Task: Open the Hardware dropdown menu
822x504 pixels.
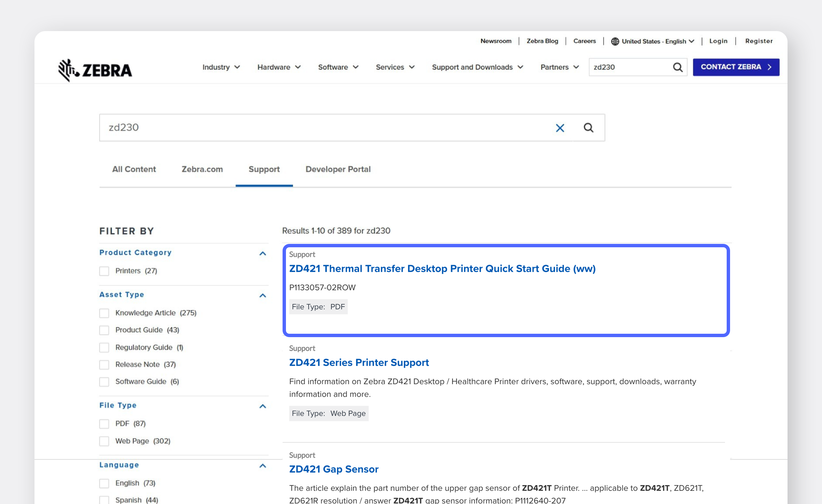Action: pyautogui.click(x=279, y=67)
